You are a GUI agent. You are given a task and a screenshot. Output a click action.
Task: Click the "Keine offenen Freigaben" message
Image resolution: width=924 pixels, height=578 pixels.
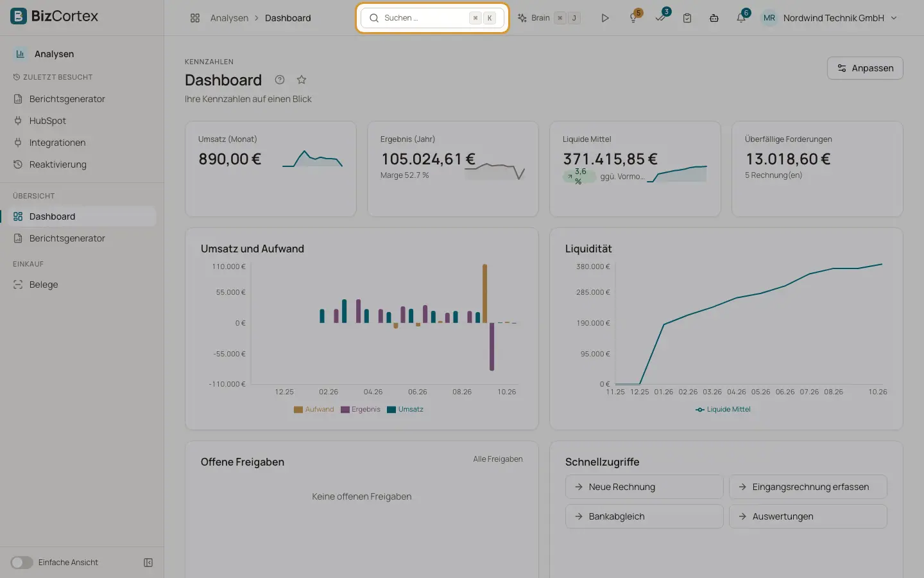[362, 496]
